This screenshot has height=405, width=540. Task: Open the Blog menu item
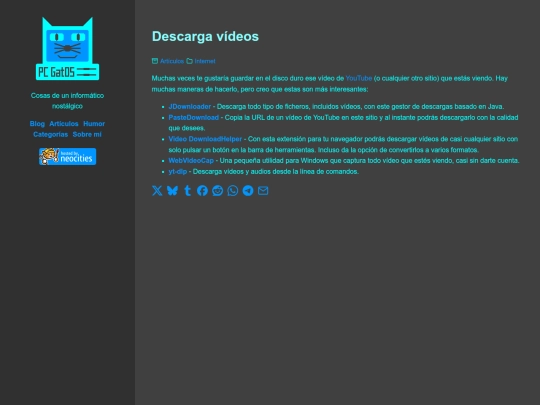click(x=37, y=124)
